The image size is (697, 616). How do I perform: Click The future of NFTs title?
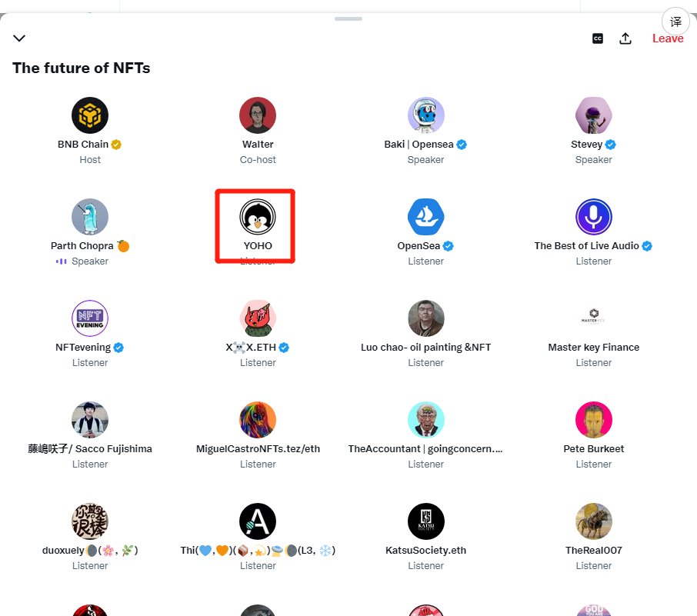pyautogui.click(x=82, y=68)
